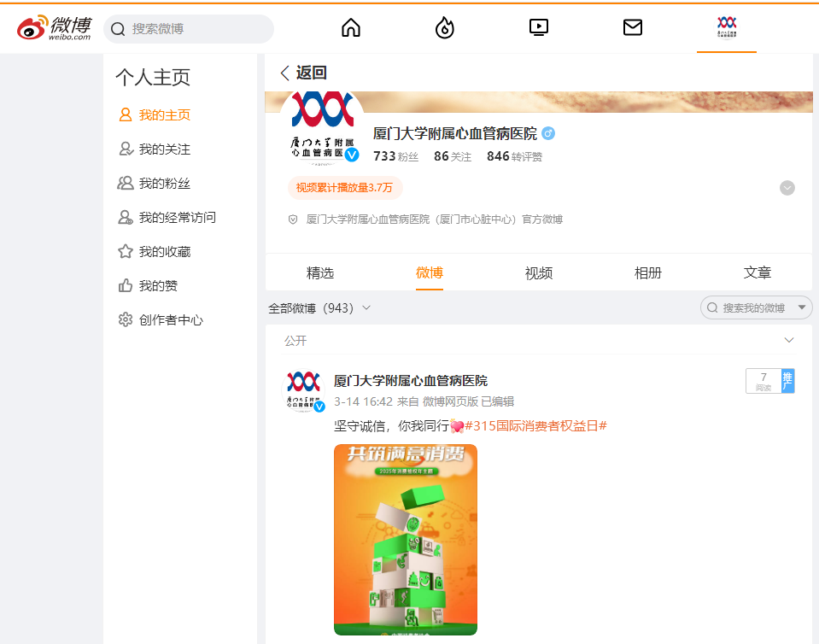Viewport: 819px width, 644px height.
Task: Switch to the 视频 tab
Action: [x=539, y=272]
